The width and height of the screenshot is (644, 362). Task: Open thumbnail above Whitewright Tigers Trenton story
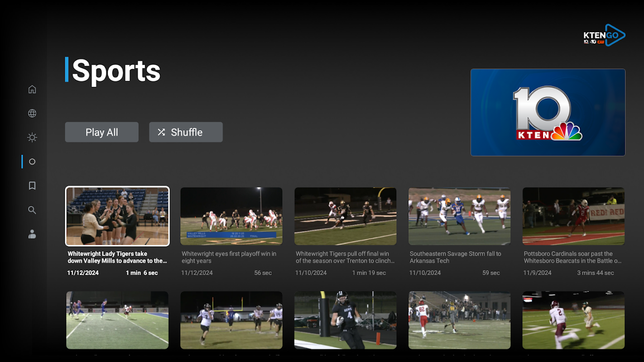point(346,216)
